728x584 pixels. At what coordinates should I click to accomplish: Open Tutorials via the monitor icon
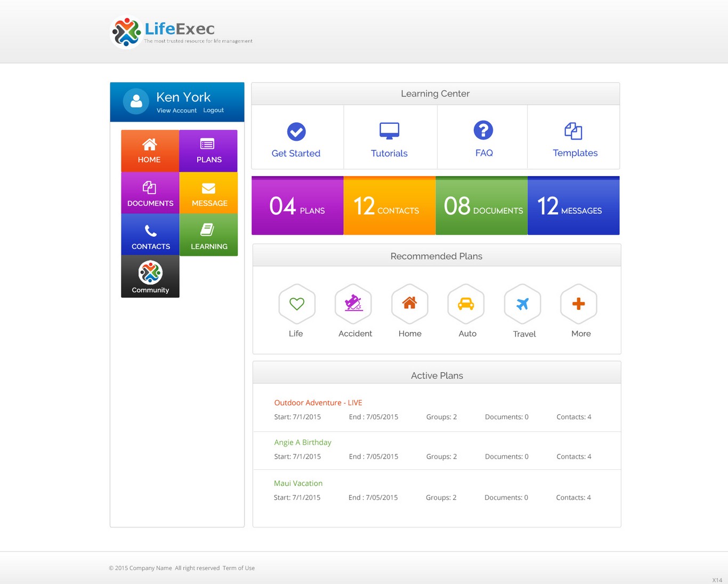389,130
